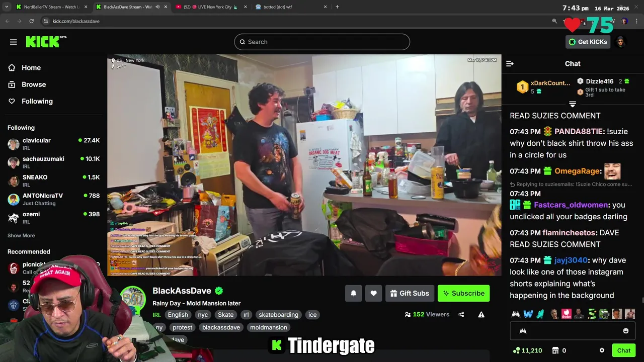The height and width of the screenshot is (362, 644).
Task: Open the user profile avatar menu
Action: point(621,42)
